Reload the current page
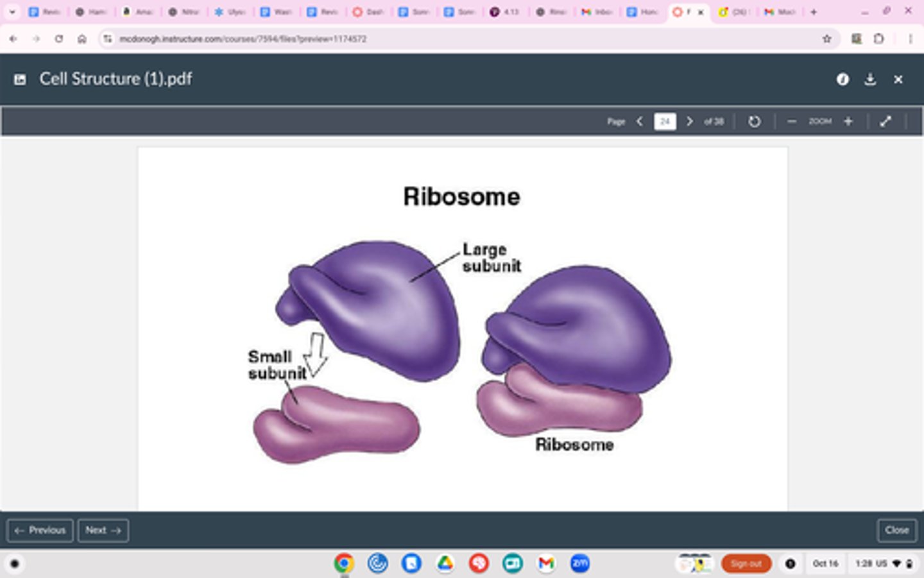 [59, 39]
